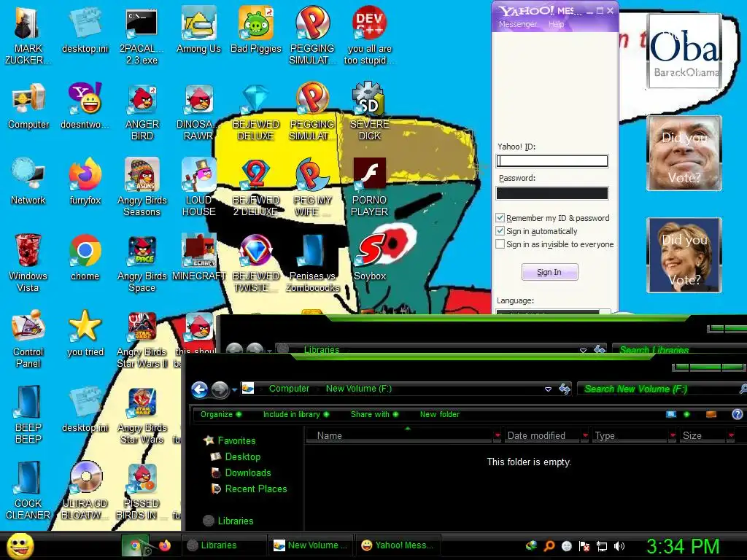Viewport: 747px width, 560px height.
Task: Switch to New Volume taskbar item
Action: coord(310,545)
